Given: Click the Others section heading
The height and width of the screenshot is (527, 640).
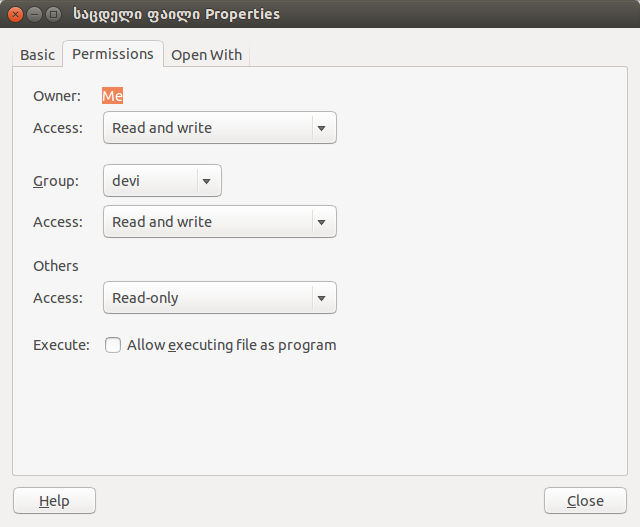Looking at the screenshot, I should click(56, 266).
